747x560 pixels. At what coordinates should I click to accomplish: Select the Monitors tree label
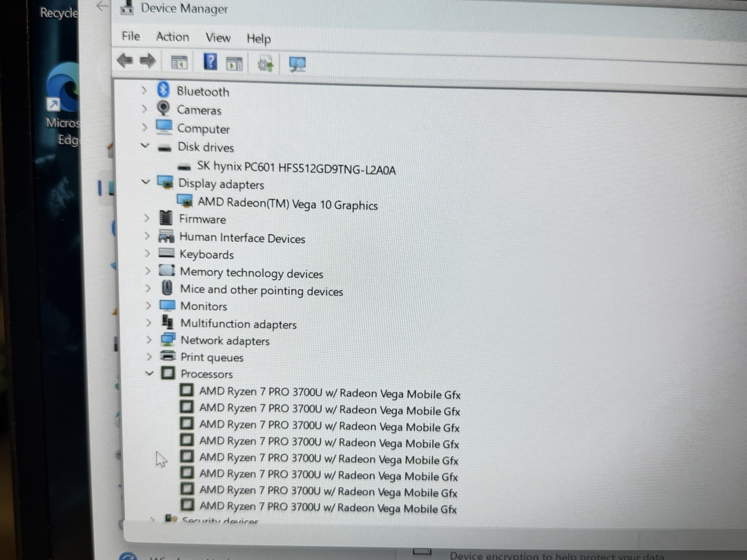click(x=204, y=306)
